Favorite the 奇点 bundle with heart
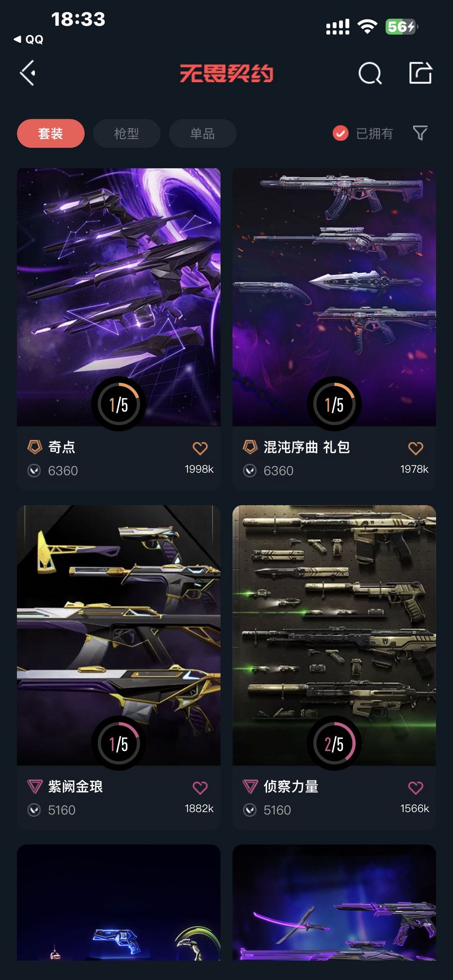Screen dimensions: 453x980 pos(200,448)
